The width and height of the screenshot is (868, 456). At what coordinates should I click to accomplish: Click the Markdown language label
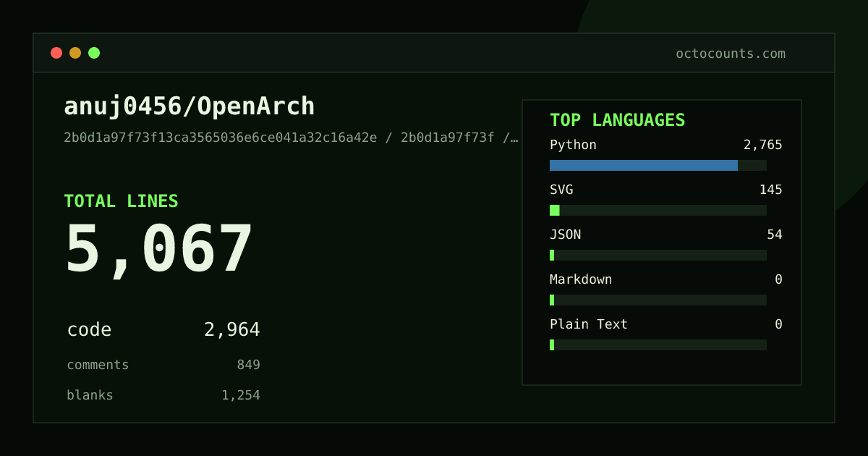pyautogui.click(x=581, y=279)
